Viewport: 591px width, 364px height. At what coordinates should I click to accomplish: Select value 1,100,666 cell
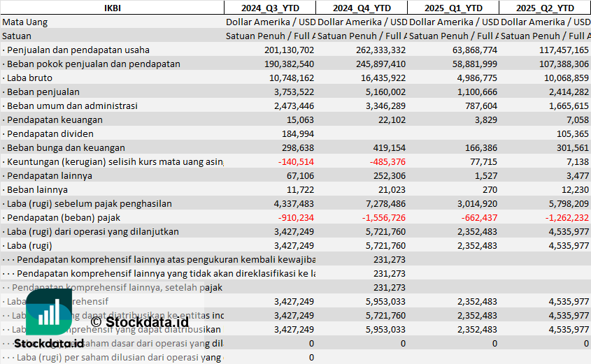pyautogui.click(x=477, y=92)
